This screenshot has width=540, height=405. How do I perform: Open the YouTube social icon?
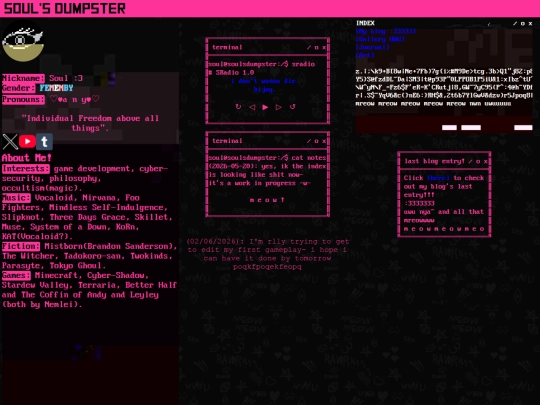point(27,142)
